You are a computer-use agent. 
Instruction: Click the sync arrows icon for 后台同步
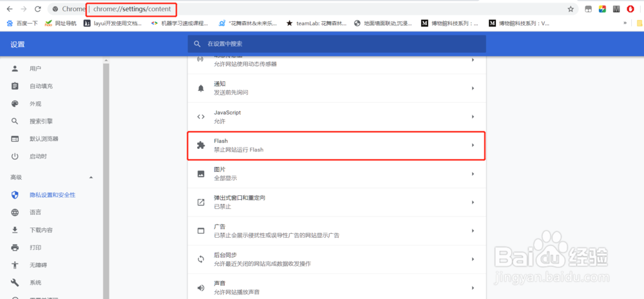point(201,259)
